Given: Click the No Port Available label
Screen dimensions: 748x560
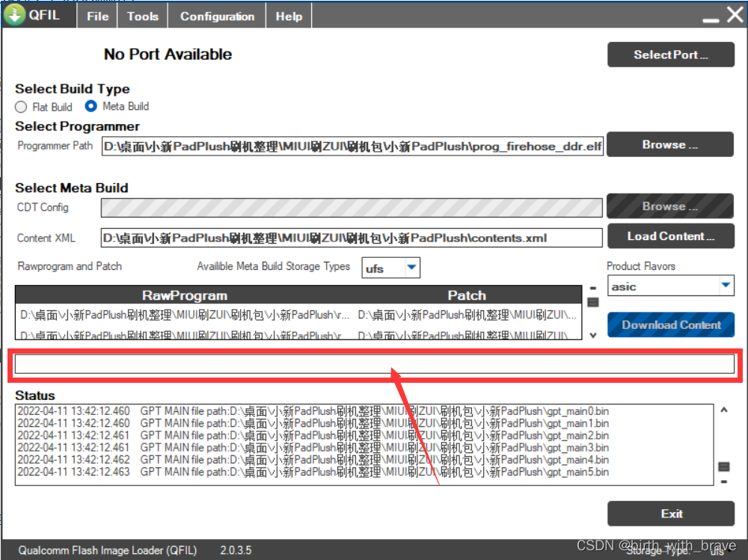Looking at the screenshot, I should [168, 55].
